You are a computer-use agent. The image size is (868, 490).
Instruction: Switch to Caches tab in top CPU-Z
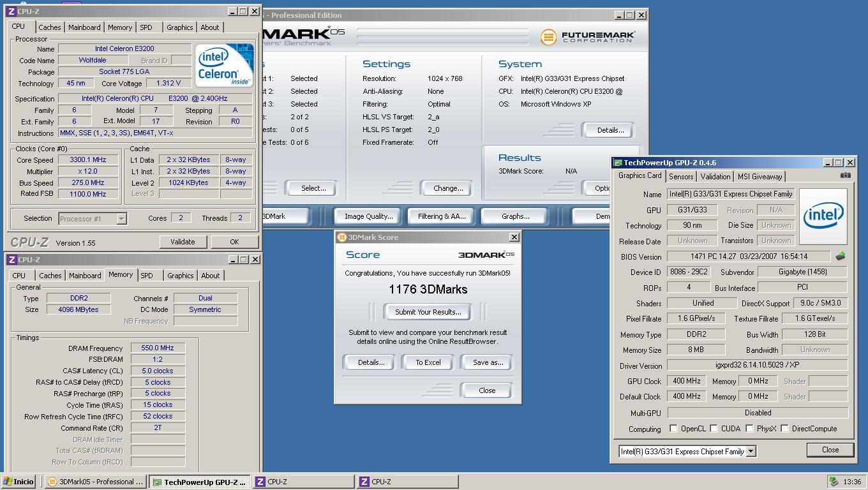49,27
